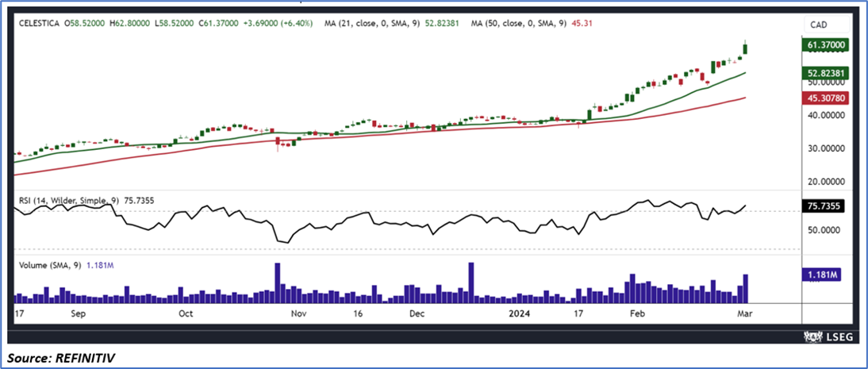Click the Nov date axis label
The image size is (868, 369).
tap(298, 314)
